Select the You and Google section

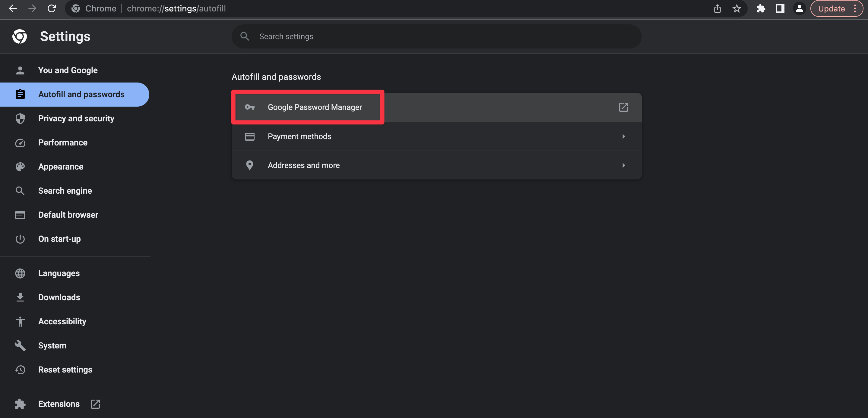[x=68, y=70]
